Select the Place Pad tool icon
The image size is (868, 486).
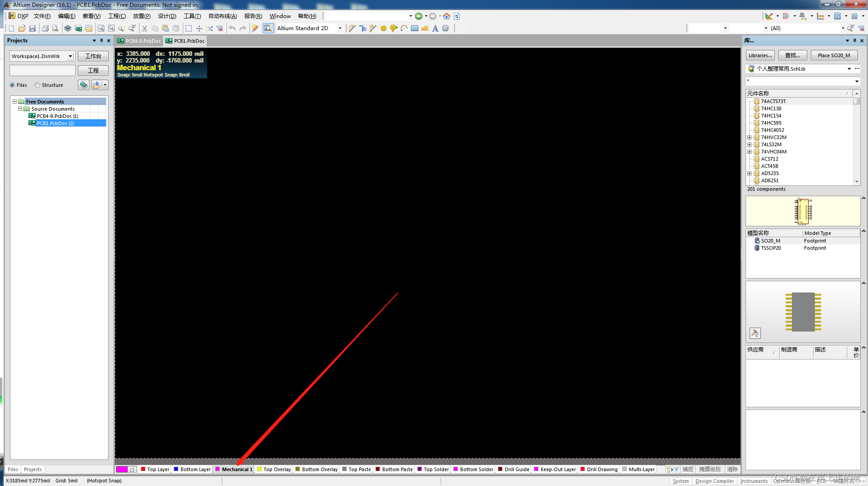point(384,28)
